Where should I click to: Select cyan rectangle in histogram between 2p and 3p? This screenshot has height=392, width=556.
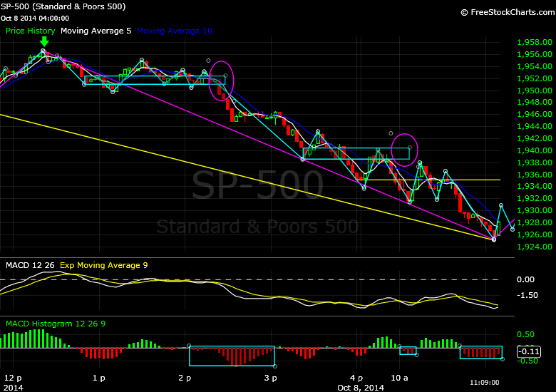point(232,356)
